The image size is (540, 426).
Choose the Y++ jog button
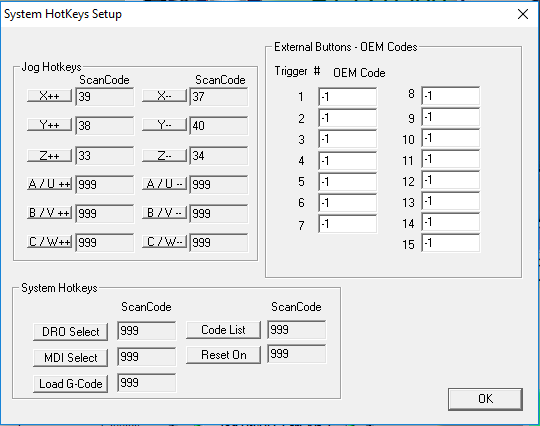(x=50, y=125)
